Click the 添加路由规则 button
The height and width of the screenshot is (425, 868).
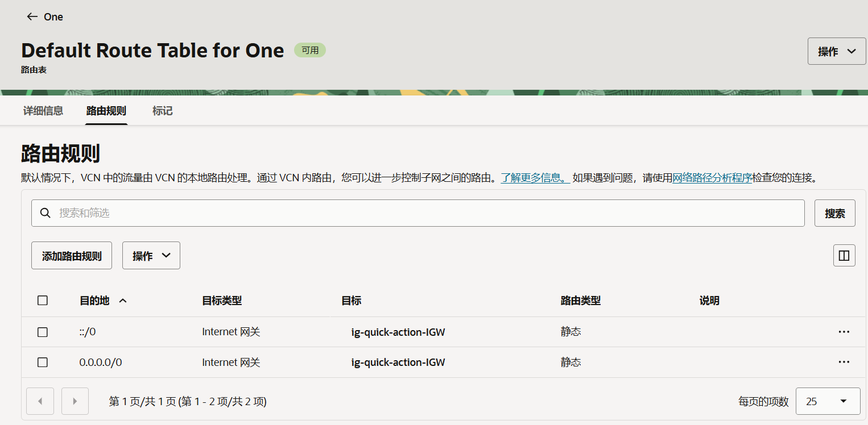tap(72, 256)
